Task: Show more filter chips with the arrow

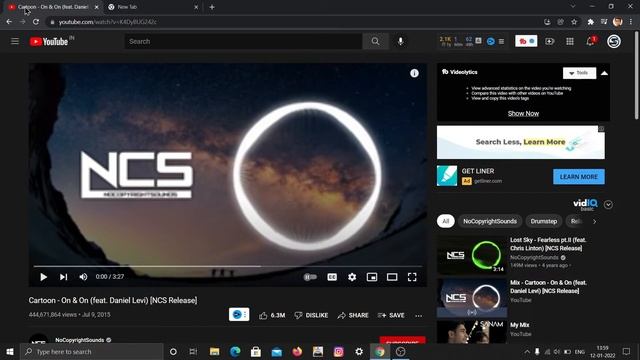Action: point(594,221)
